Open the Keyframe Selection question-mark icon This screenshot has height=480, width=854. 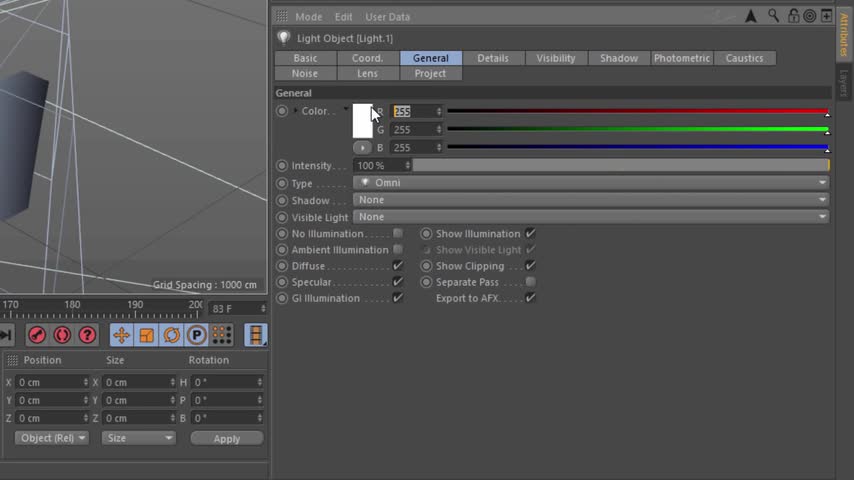[87, 335]
